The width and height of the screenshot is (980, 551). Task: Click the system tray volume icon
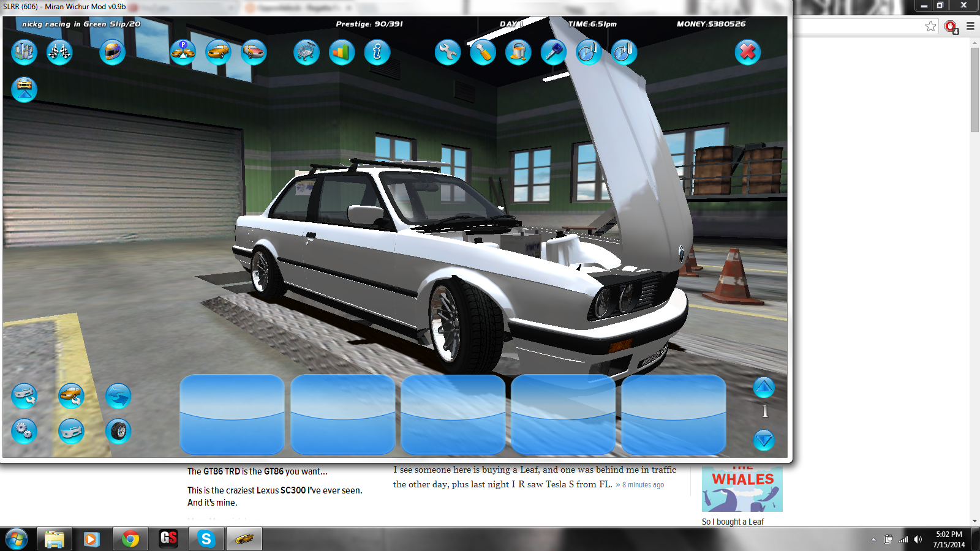point(918,539)
